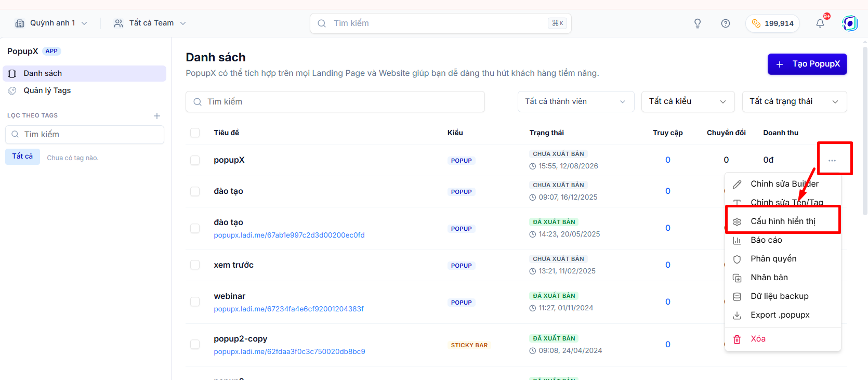Click the gear icon beside Cấu hình hiển thị
The width and height of the screenshot is (868, 380).
[x=737, y=222]
